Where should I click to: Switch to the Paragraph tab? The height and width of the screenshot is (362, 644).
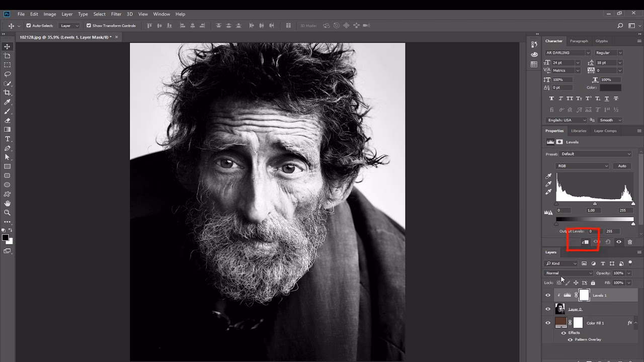[x=579, y=41]
